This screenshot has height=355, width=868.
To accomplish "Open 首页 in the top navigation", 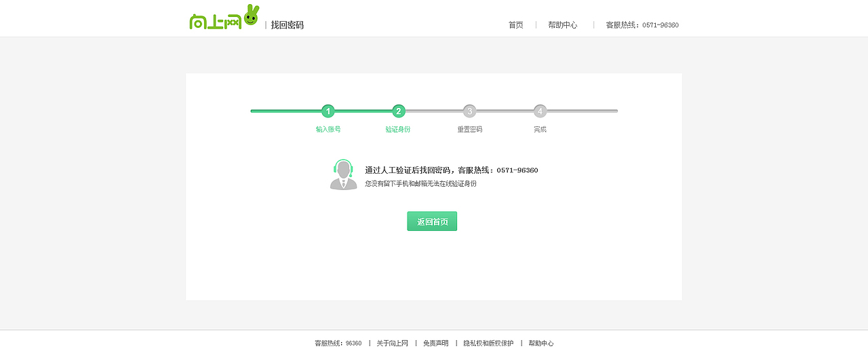I will (516, 25).
